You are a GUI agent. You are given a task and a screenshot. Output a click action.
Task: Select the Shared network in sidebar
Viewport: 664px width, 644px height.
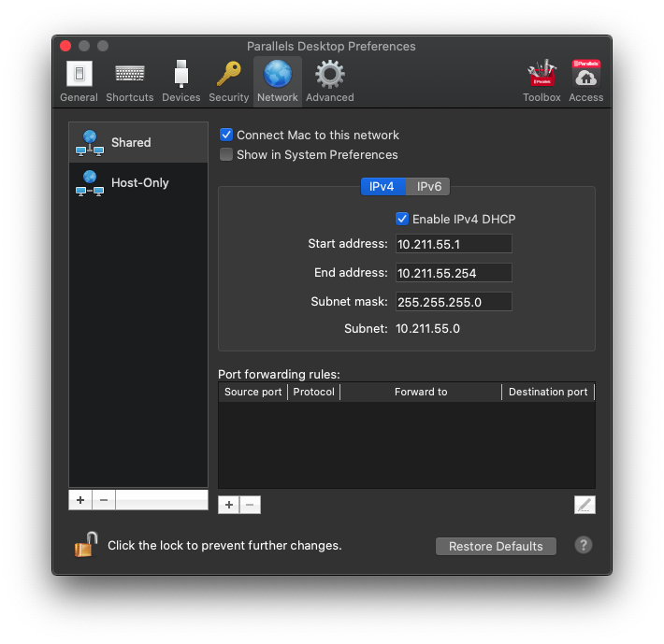(138, 143)
